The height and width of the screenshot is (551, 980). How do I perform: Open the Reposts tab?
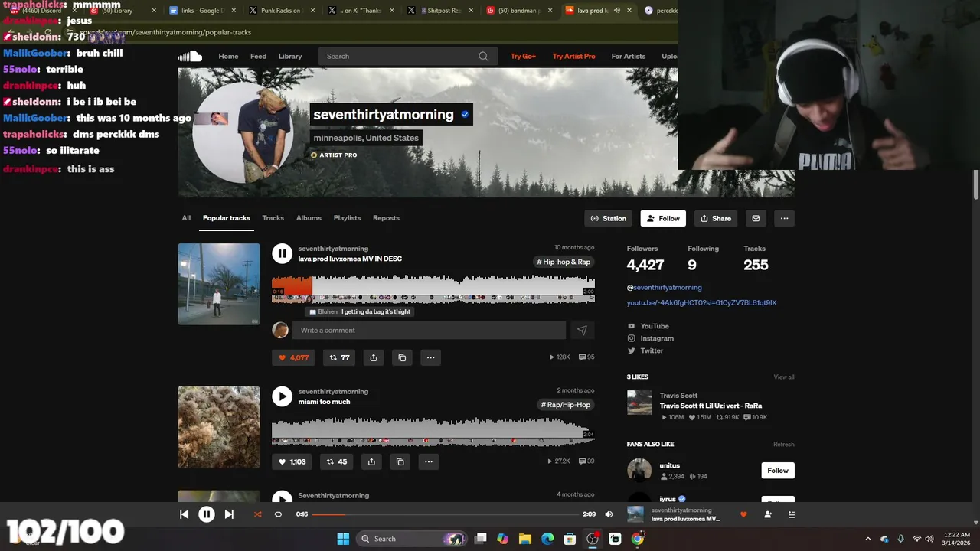(386, 218)
